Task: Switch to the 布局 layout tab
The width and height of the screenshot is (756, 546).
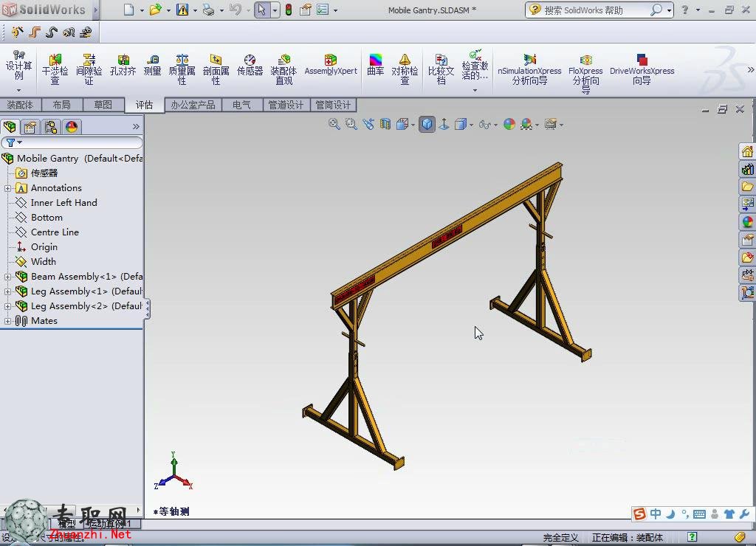Action: coord(62,105)
